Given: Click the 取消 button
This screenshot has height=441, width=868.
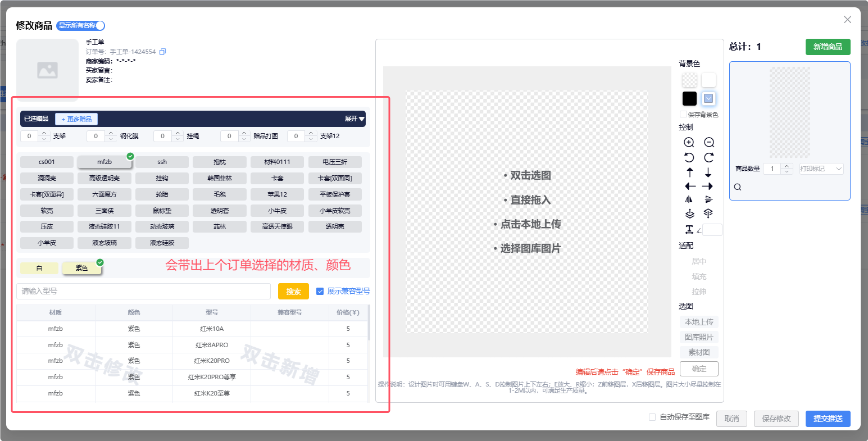Looking at the screenshot, I should coord(731,419).
